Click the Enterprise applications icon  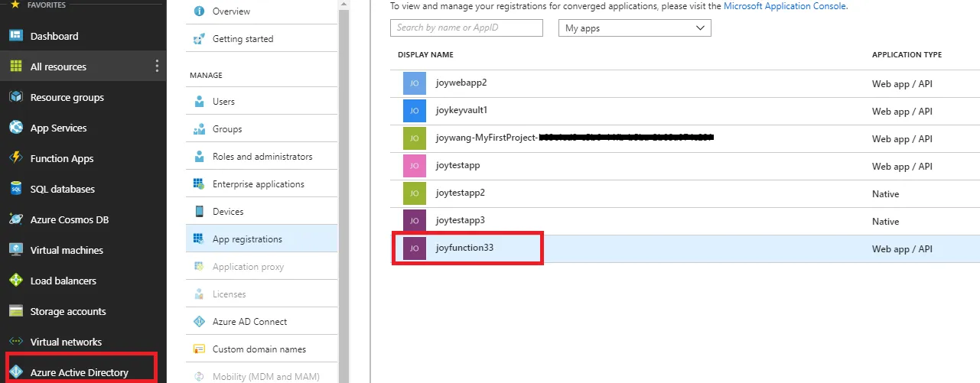coord(200,184)
